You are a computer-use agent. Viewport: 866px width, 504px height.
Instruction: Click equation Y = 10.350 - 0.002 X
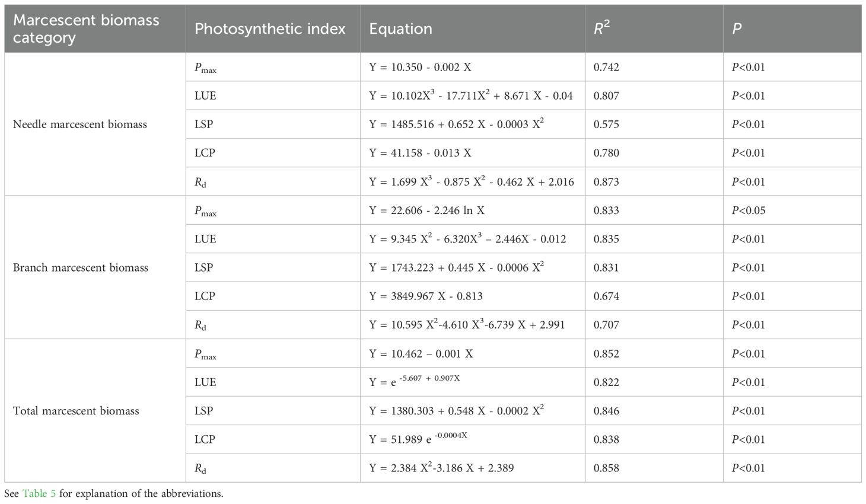click(420, 67)
